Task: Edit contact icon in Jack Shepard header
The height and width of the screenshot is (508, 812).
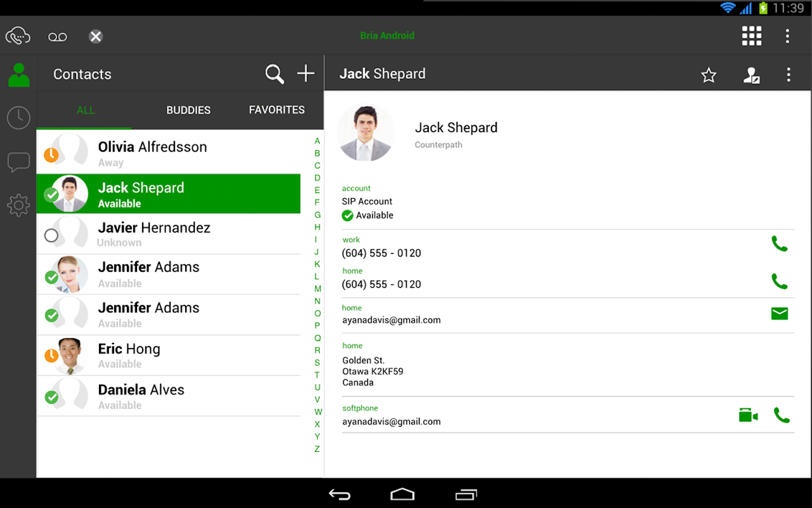Action: coord(751,75)
